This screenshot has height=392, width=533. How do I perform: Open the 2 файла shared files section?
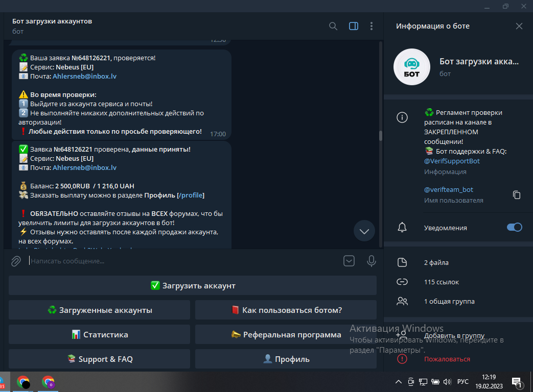pos(436,262)
